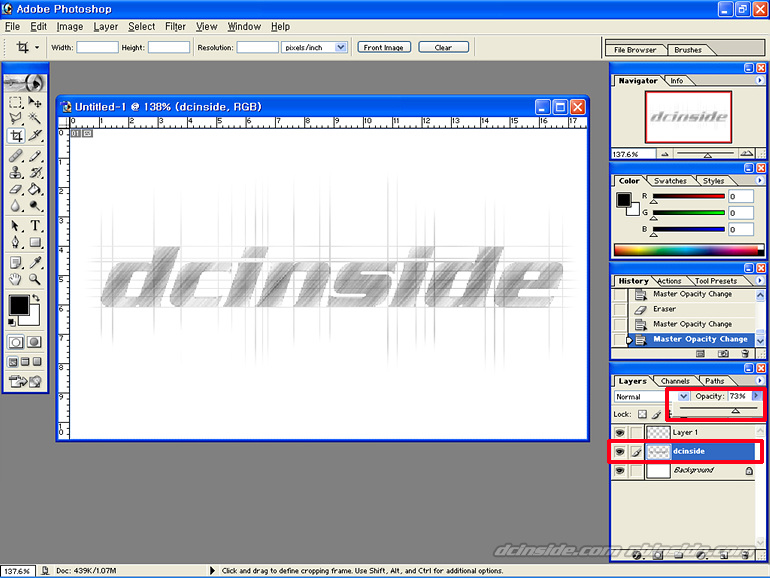Click the Front Image button
Viewport: 770px width, 578px height.
(384, 47)
